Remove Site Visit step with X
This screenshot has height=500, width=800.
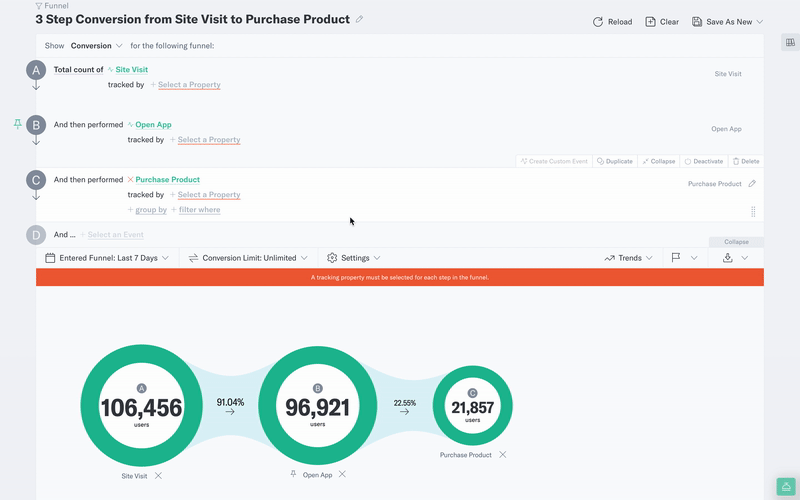coord(158,476)
